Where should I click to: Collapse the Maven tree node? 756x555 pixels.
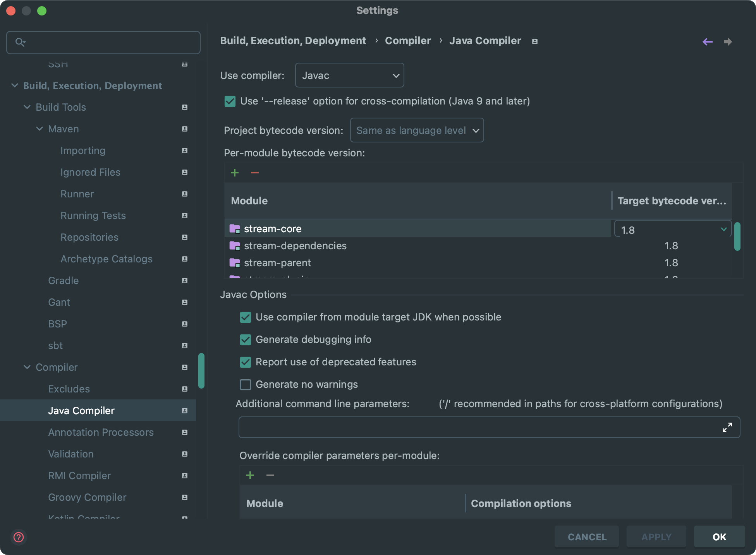point(40,129)
